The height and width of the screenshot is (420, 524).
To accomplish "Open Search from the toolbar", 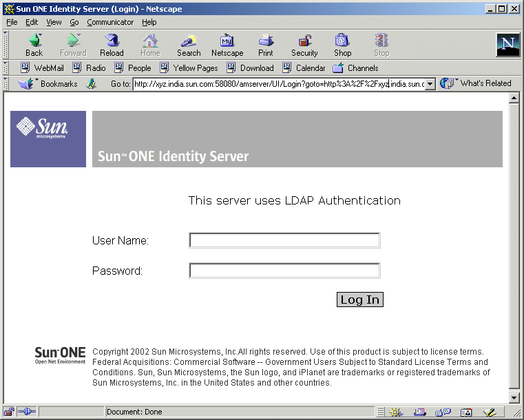I will [189, 45].
